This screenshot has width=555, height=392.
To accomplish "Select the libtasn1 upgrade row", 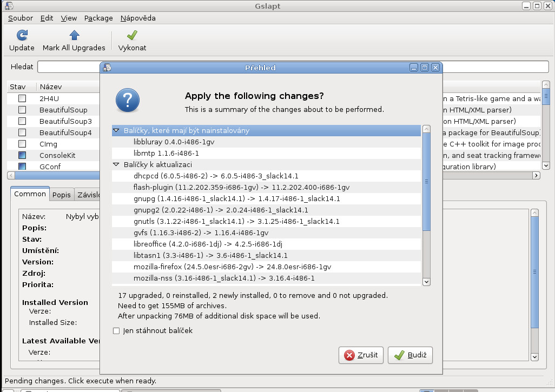I will 267,255.
